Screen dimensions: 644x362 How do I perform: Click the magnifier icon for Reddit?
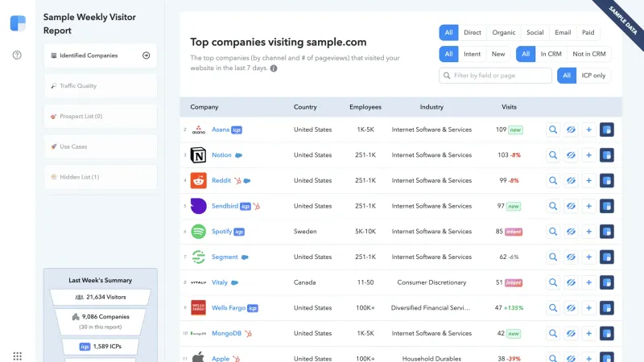[x=553, y=180]
